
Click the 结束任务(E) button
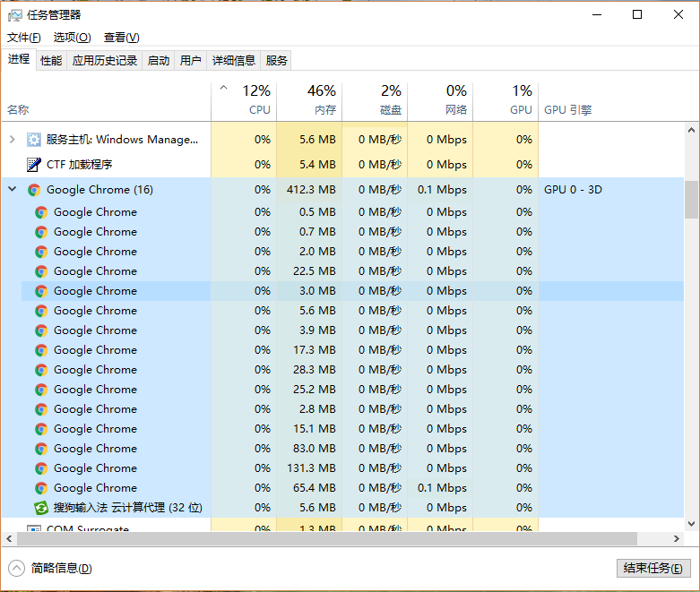click(653, 569)
